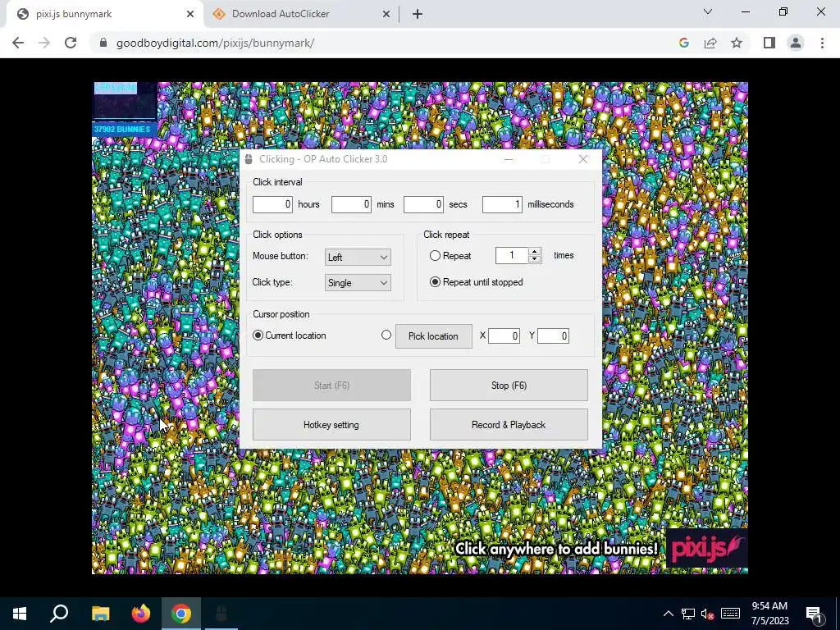
Task: Select the Repeat times radio button
Action: tap(435, 256)
